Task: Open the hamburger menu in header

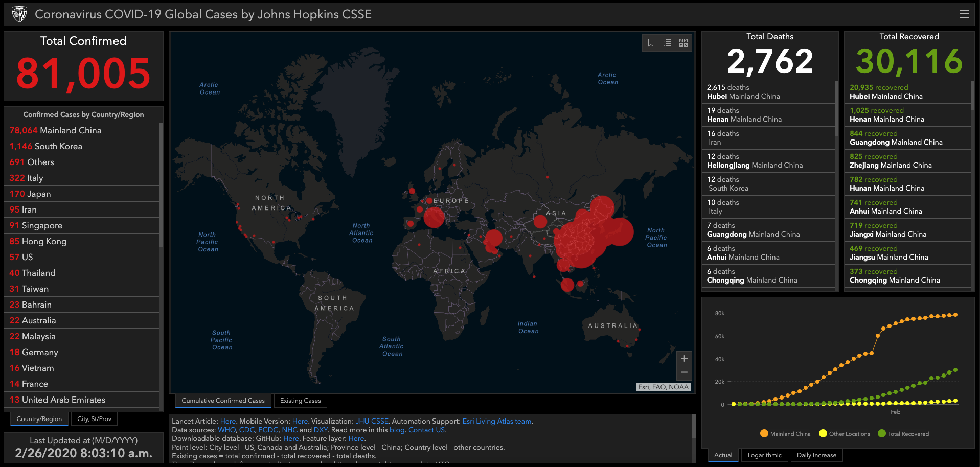Action: point(964,14)
